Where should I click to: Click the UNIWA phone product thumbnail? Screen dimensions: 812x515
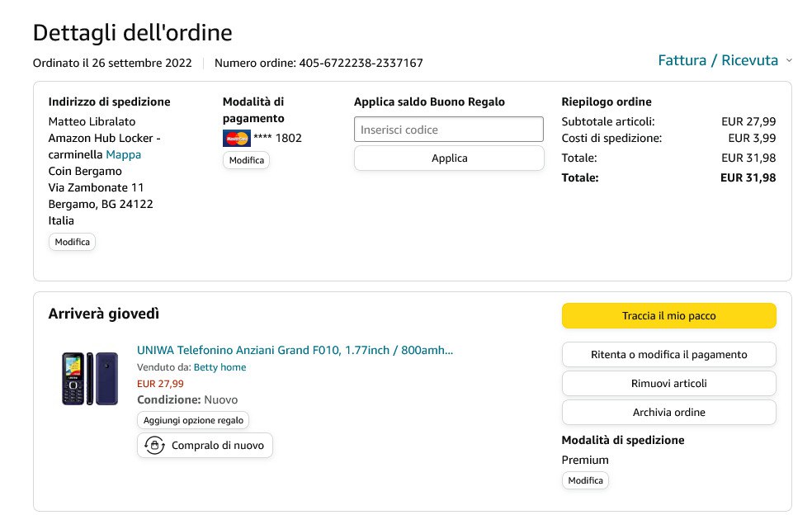click(x=90, y=379)
